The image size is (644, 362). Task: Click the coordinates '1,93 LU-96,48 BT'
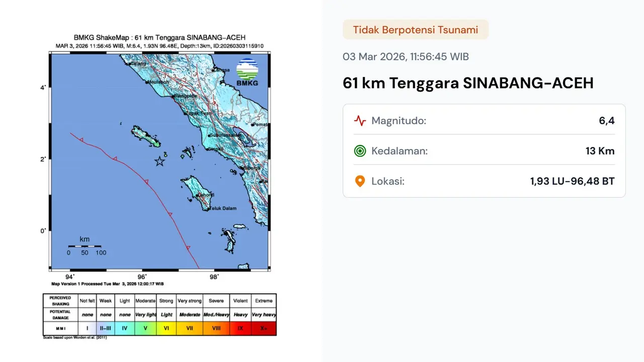(573, 181)
